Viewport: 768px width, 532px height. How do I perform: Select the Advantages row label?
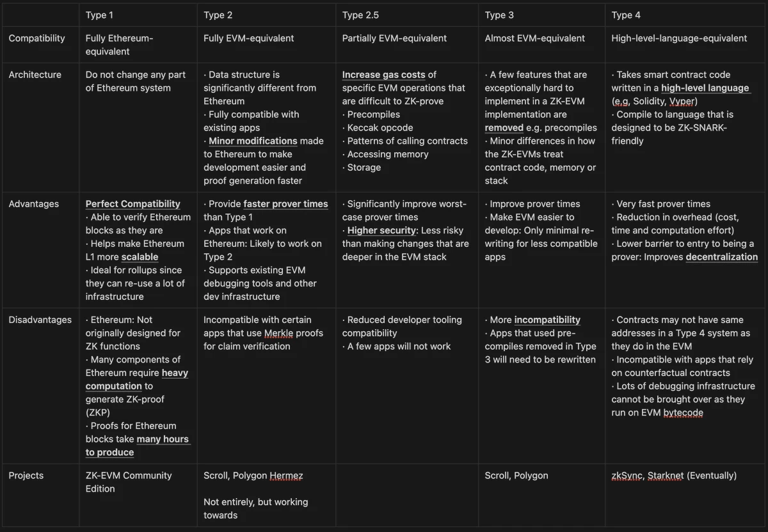33,204
